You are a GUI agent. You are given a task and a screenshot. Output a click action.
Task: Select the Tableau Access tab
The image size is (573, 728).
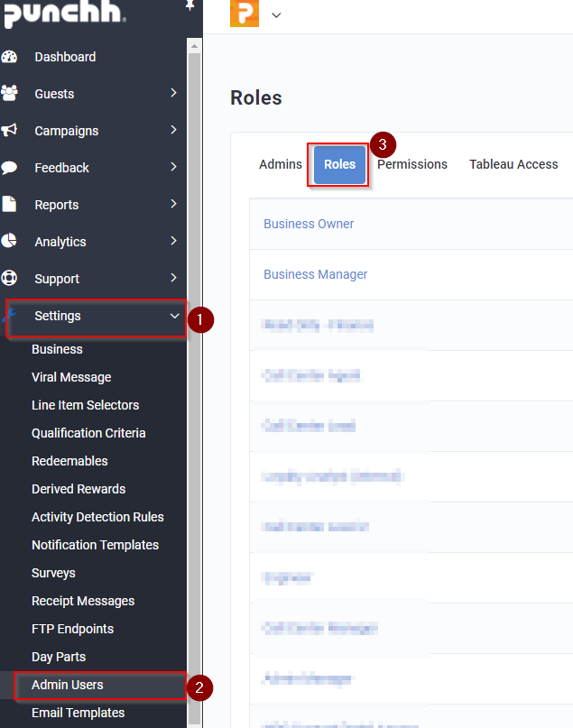(x=513, y=164)
